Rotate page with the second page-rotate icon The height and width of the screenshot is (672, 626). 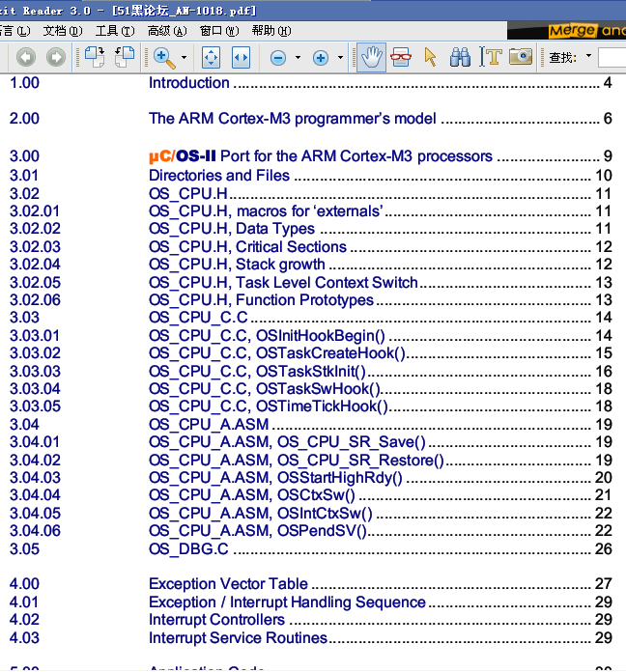(125, 57)
